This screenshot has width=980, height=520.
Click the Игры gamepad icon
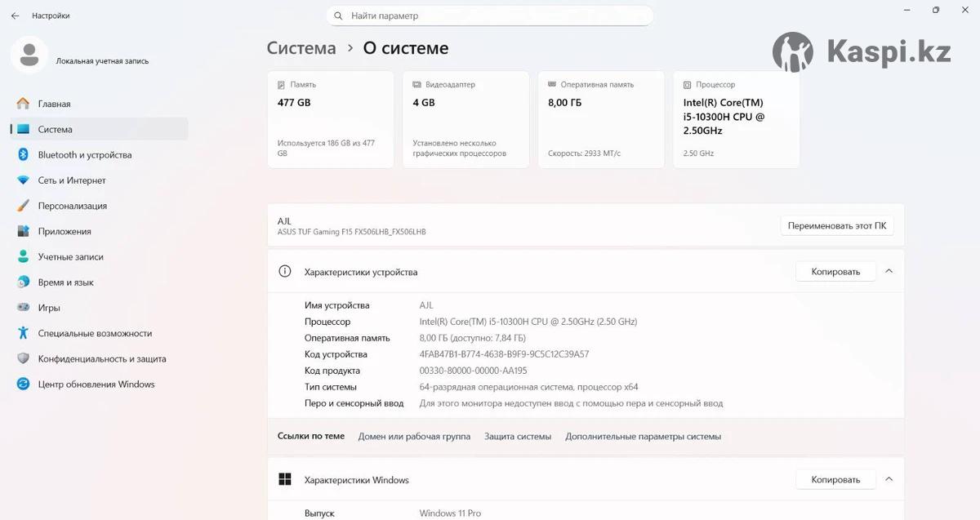tap(23, 308)
